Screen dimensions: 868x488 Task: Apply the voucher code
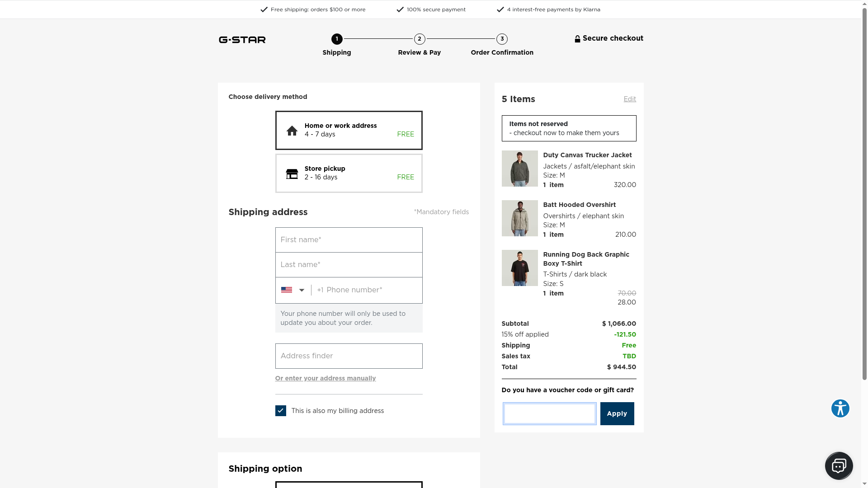[x=617, y=413]
